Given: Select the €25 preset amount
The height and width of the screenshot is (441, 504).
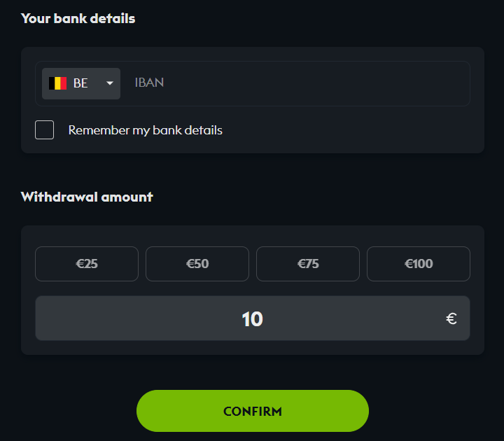Looking at the screenshot, I should pyautogui.click(x=87, y=264).
